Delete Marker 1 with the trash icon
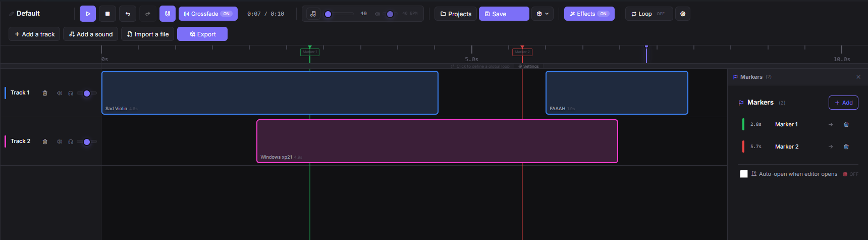The image size is (868, 240). (846, 124)
